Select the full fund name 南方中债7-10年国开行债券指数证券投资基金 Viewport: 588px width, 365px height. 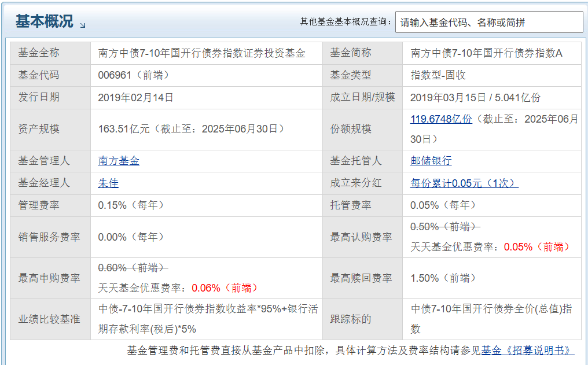(x=202, y=53)
